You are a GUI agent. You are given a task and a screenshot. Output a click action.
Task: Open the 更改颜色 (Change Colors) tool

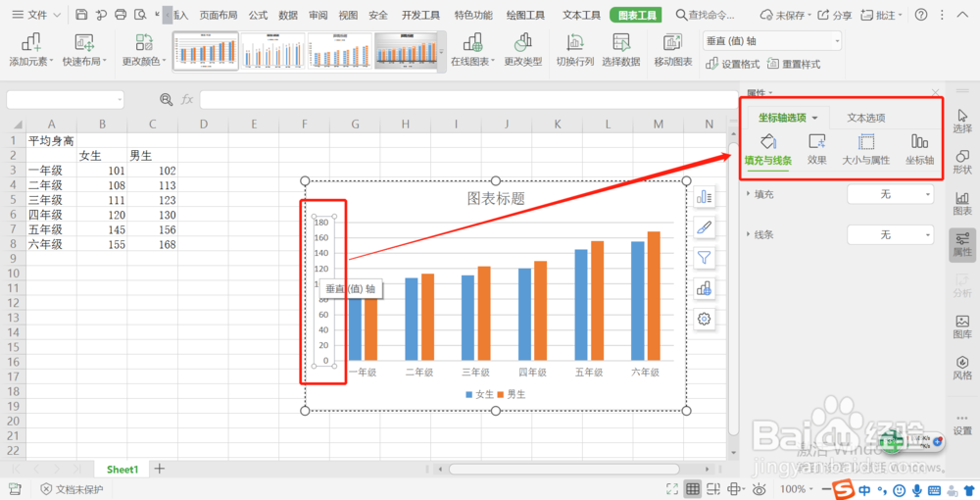point(144,50)
